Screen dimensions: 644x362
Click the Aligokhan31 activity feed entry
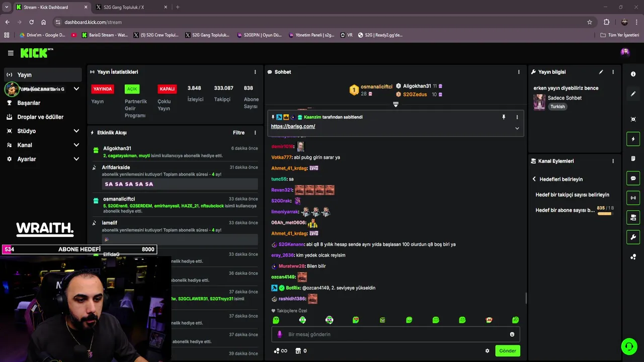click(175, 152)
